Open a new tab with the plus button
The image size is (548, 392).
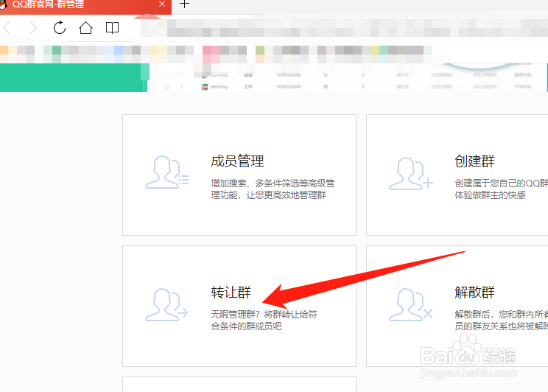[x=184, y=4]
